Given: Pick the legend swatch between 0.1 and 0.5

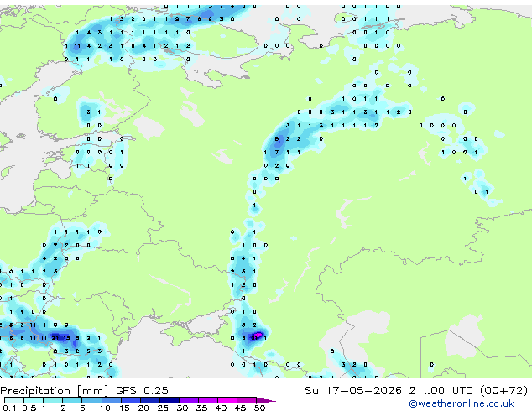Looking at the screenshot, I should point(14,400).
